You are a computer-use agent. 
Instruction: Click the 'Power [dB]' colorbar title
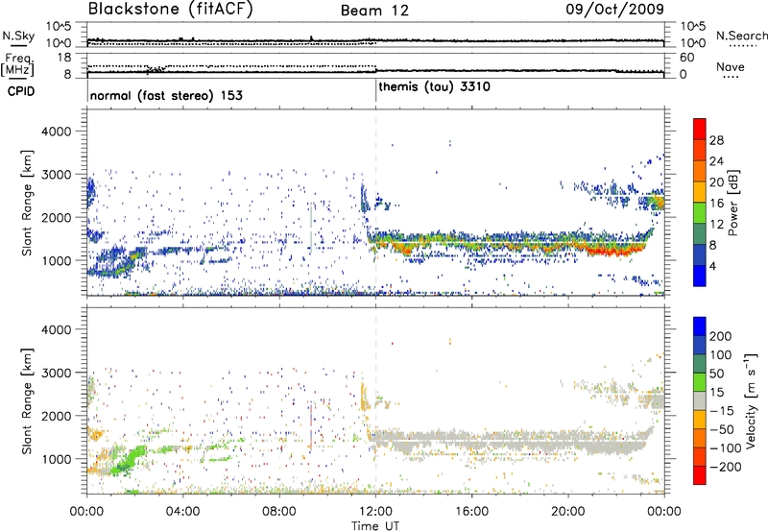point(732,203)
